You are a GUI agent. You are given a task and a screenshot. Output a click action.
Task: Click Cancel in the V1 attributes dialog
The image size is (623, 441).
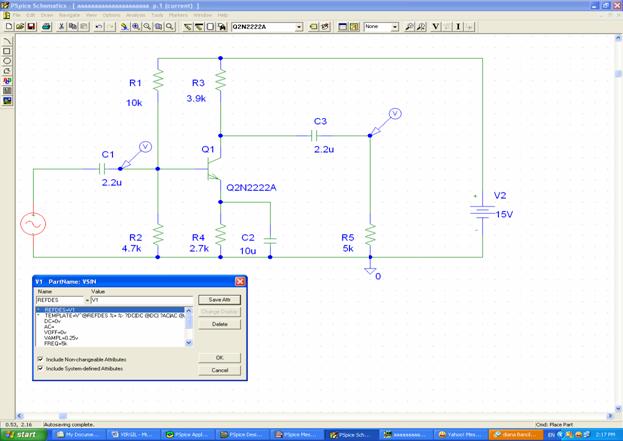coord(220,370)
